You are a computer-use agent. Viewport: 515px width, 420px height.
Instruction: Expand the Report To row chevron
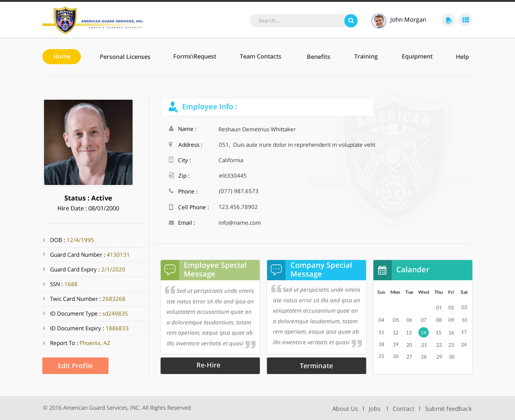pyautogui.click(x=44, y=343)
